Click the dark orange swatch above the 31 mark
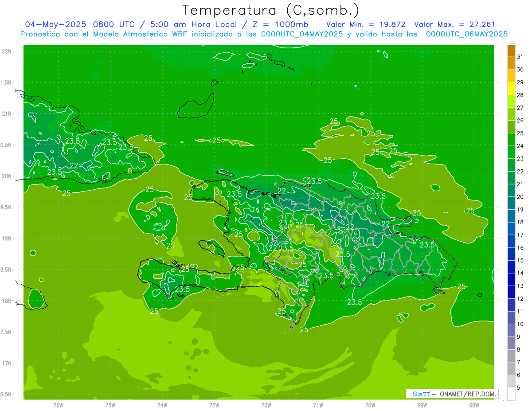Viewport: 532px width, 411px height. pos(511,50)
